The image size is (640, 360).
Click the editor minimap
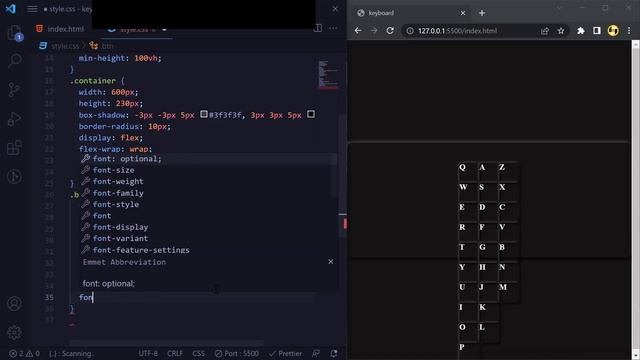[x=328, y=75]
